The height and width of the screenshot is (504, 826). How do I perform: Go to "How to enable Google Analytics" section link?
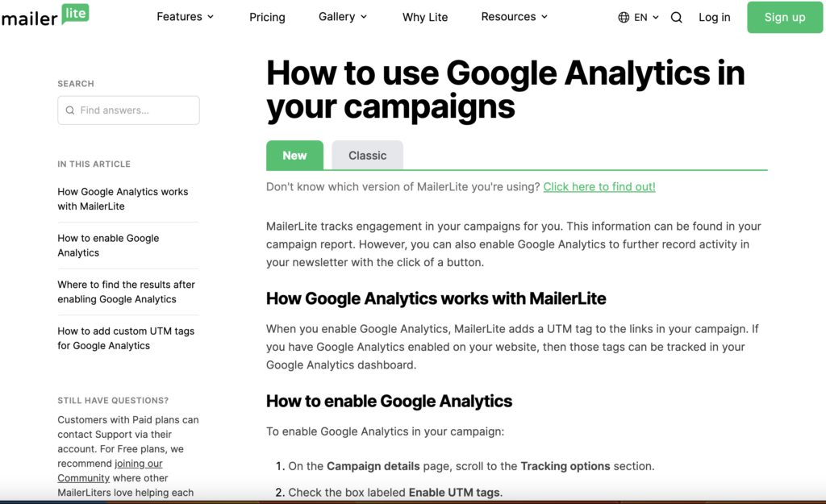108,245
